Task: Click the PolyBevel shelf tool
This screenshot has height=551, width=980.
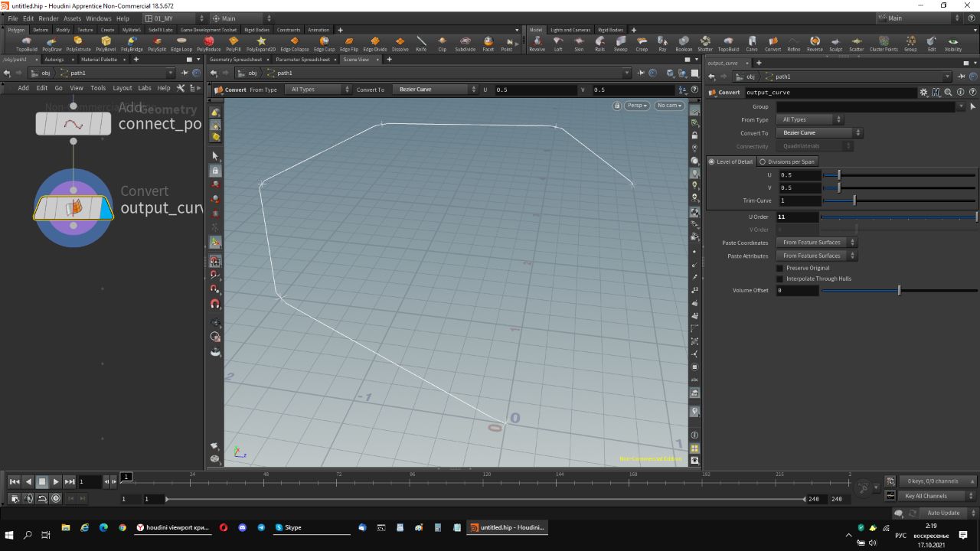Action: tap(106, 44)
